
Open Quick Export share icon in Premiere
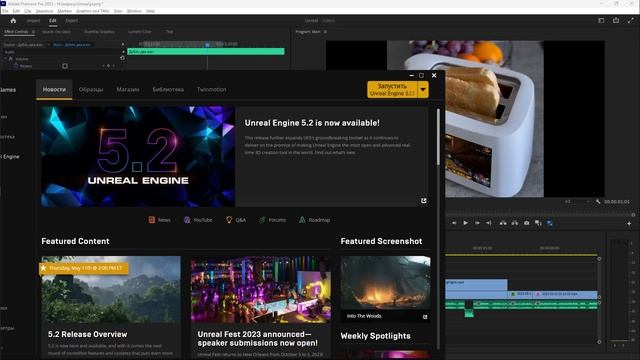click(616, 20)
